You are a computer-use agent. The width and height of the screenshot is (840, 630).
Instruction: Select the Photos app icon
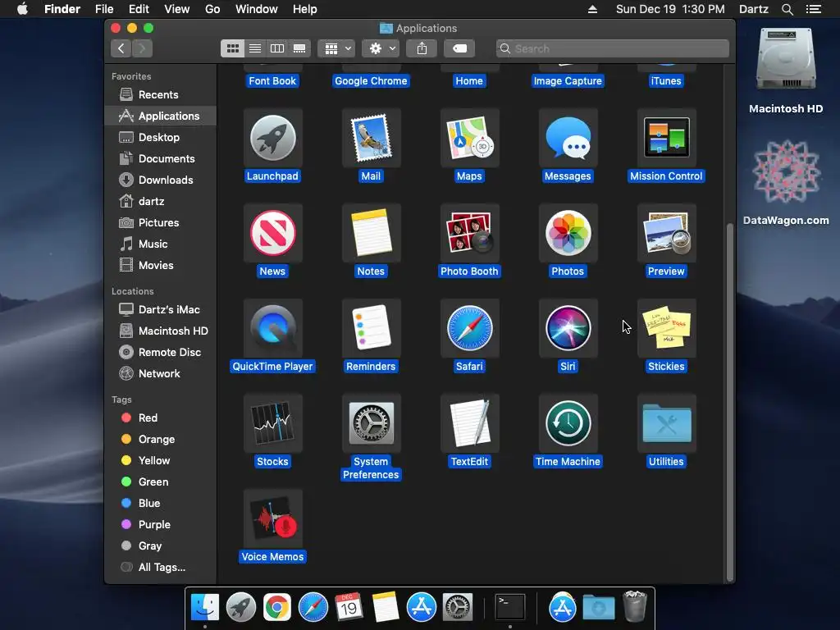click(568, 233)
